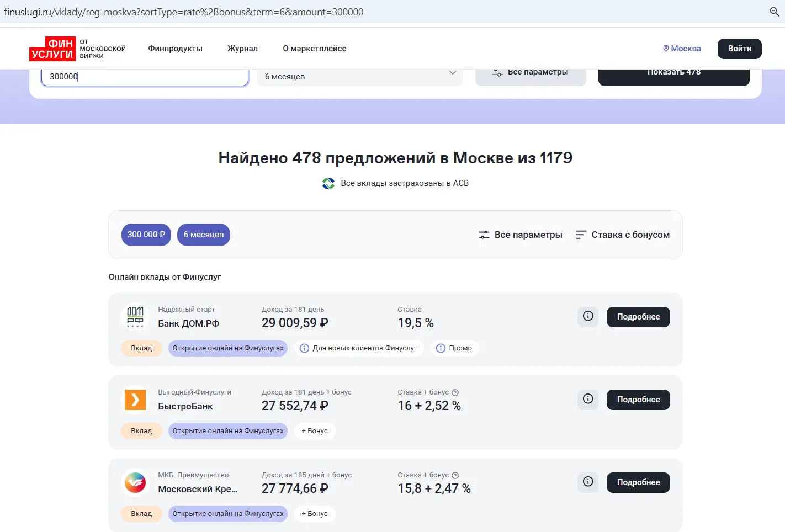
Task: Open Все параметры in results filter bar
Action: [x=521, y=235]
